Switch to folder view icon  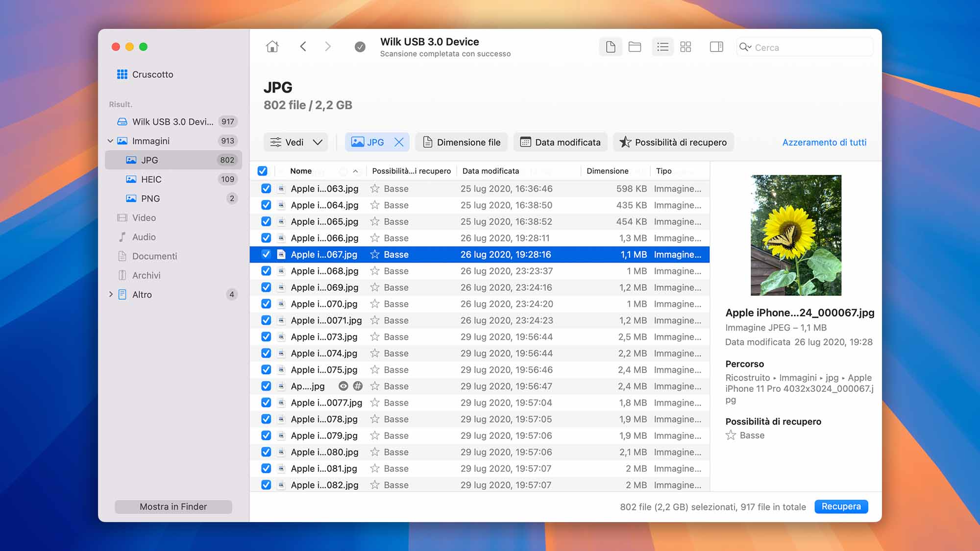click(x=635, y=47)
